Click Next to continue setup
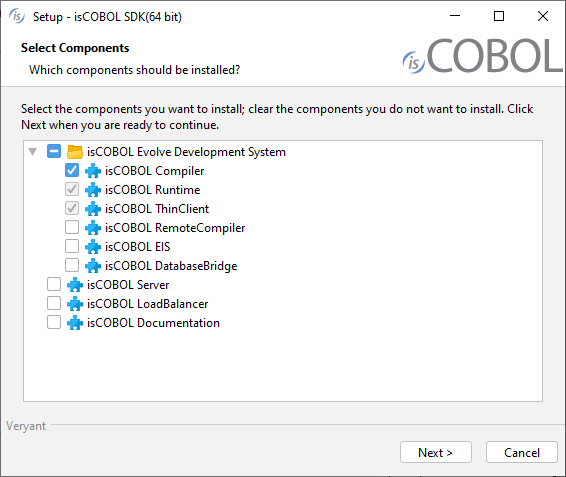The width and height of the screenshot is (566, 477). click(436, 452)
